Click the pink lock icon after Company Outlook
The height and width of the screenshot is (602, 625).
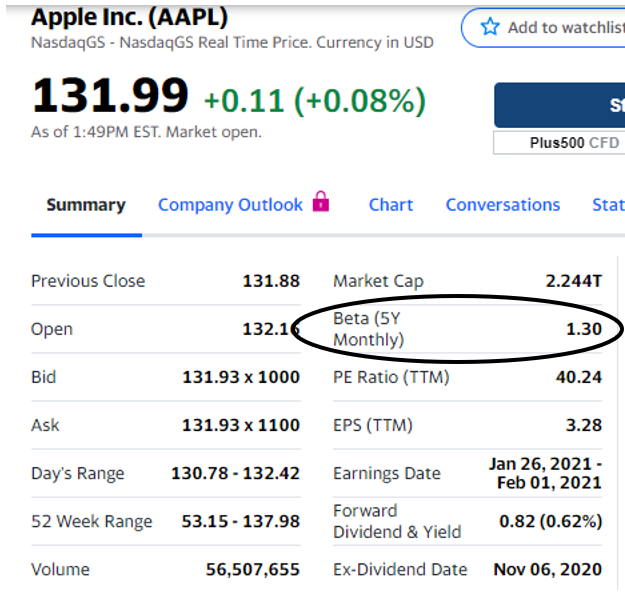(x=321, y=201)
